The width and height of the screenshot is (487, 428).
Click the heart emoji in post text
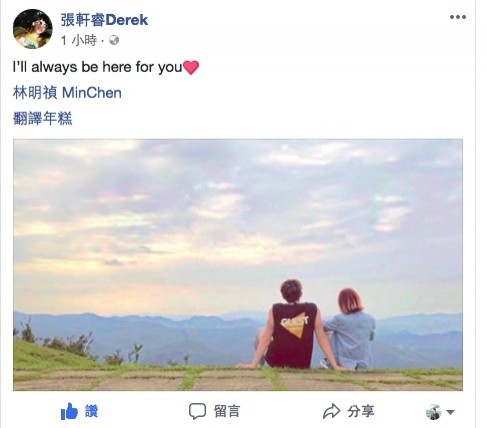click(x=191, y=67)
